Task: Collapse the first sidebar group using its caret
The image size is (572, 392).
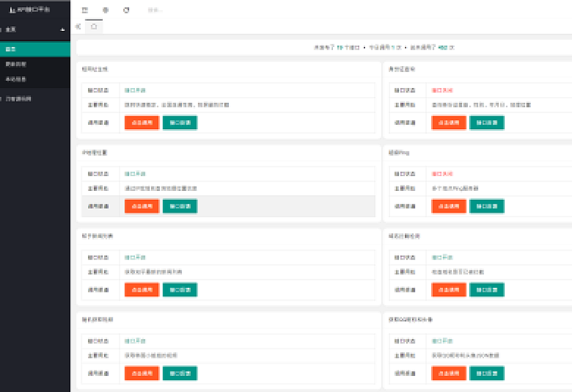Action: [x=62, y=30]
